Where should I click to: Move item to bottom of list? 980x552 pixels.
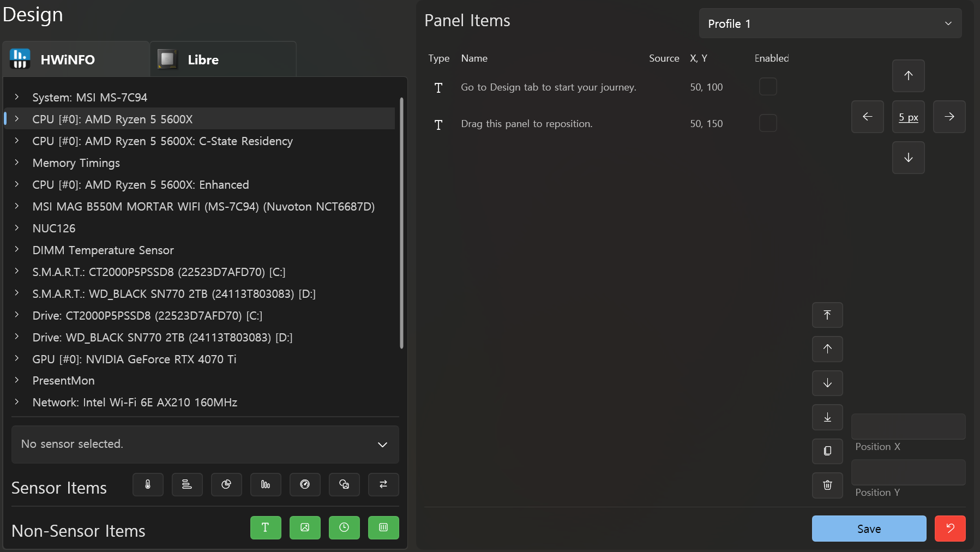(x=827, y=417)
